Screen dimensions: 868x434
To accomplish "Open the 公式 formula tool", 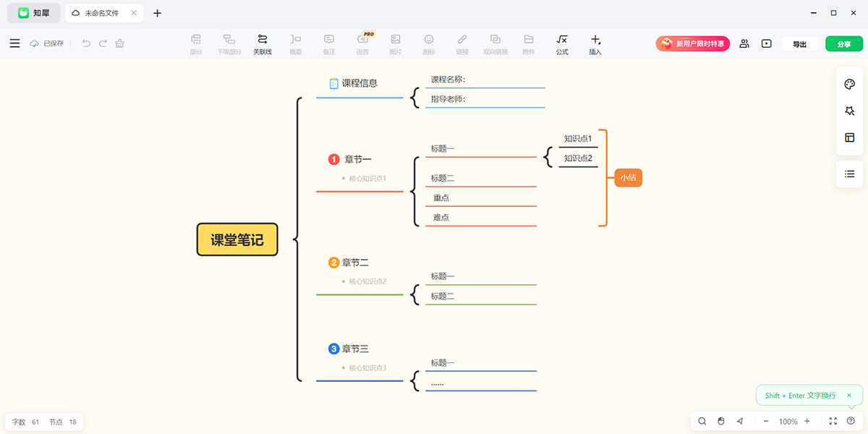I will click(x=562, y=44).
